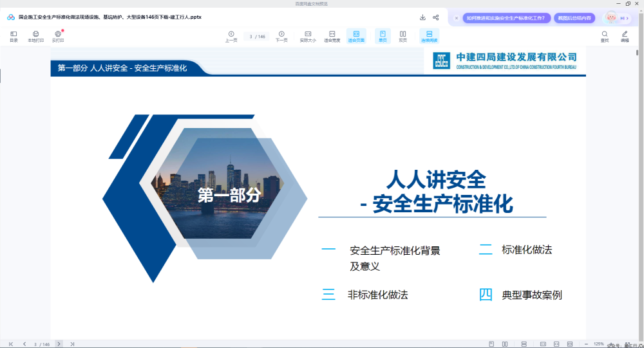Screen dimensions: 644x348
Task: Click the Baidu Netdisk logo beside the file name
Action: [11, 17]
